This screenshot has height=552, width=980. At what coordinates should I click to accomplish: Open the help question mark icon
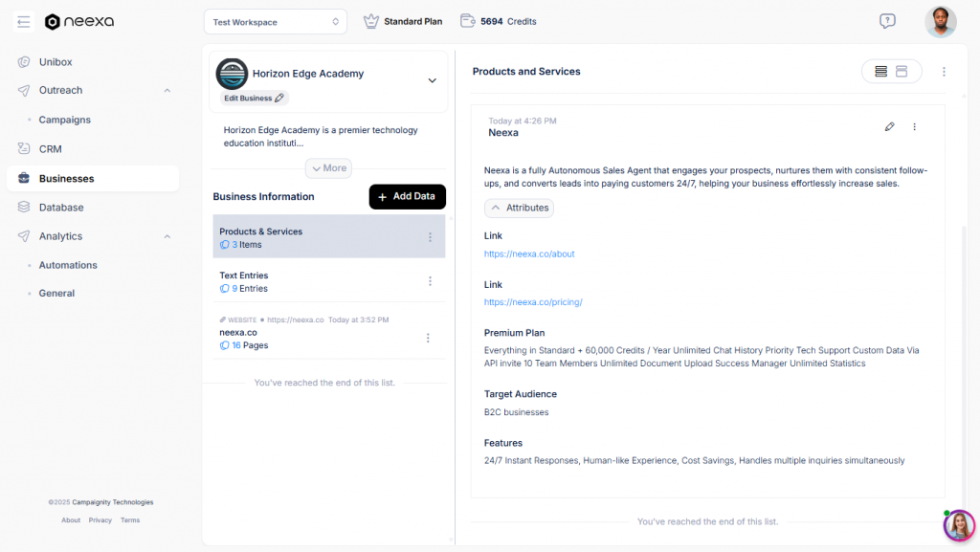click(887, 21)
